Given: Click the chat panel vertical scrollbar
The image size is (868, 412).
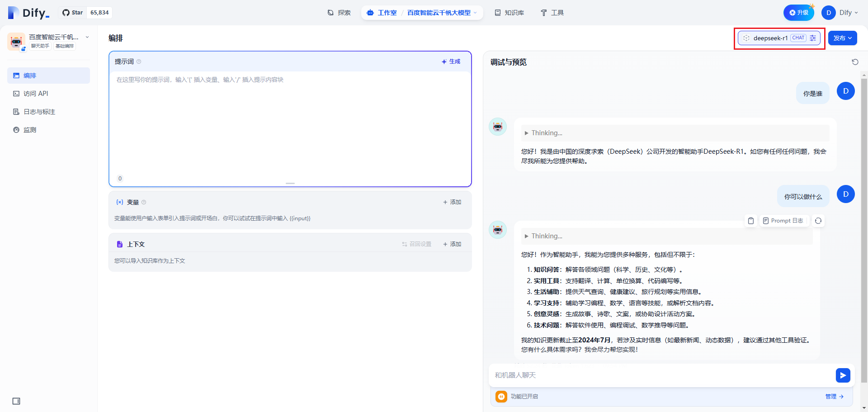Looking at the screenshot, I should [864, 230].
